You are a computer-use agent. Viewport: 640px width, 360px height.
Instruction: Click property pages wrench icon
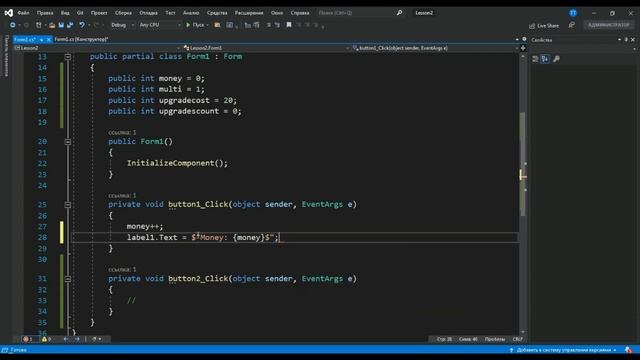click(556, 59)
